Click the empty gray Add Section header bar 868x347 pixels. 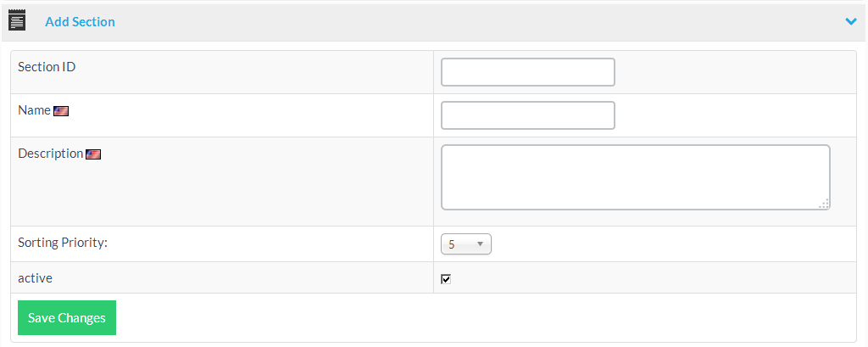click(475, 21)
